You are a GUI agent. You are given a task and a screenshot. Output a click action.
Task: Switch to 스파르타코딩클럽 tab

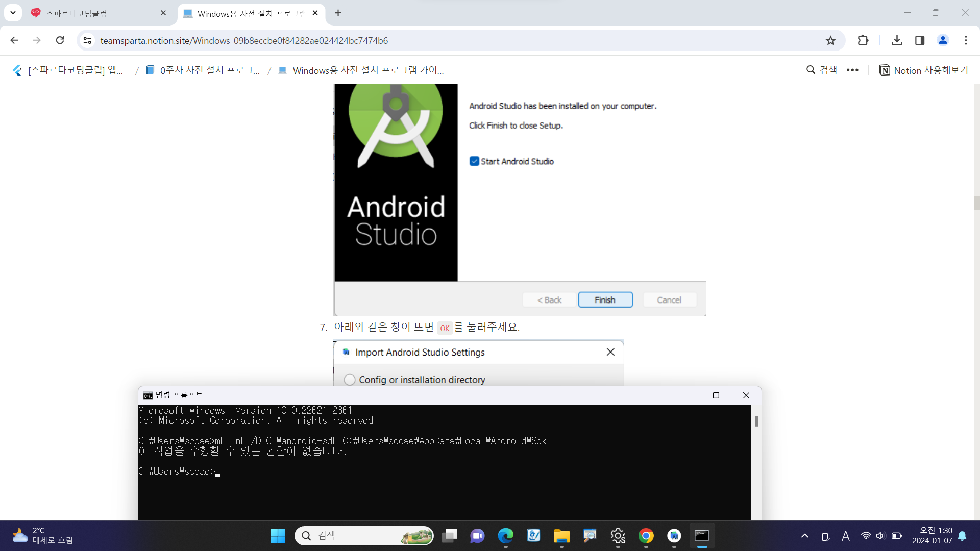[x=97, y=13]
